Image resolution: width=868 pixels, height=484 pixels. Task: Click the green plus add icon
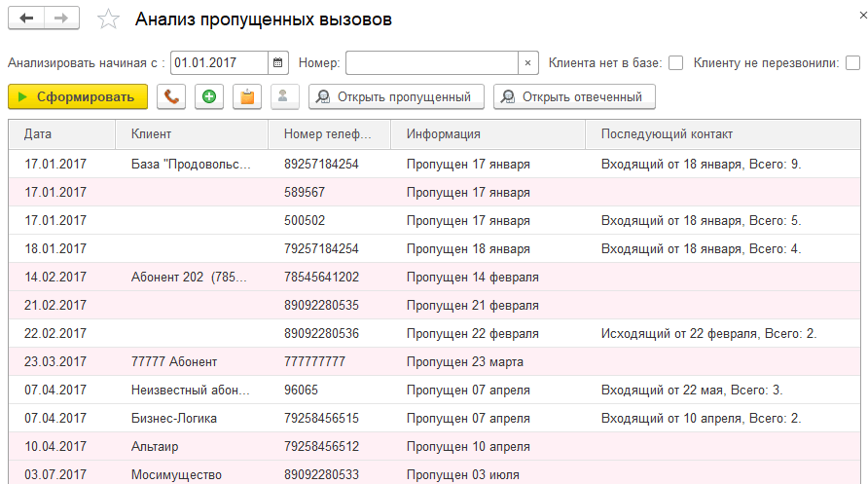click(209, 96)
